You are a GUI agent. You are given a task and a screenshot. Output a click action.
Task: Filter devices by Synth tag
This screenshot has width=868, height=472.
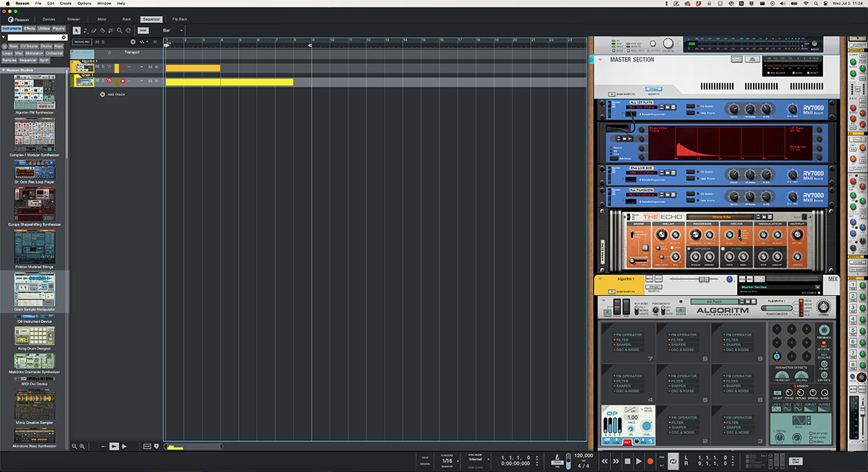[x=44, y=60]
